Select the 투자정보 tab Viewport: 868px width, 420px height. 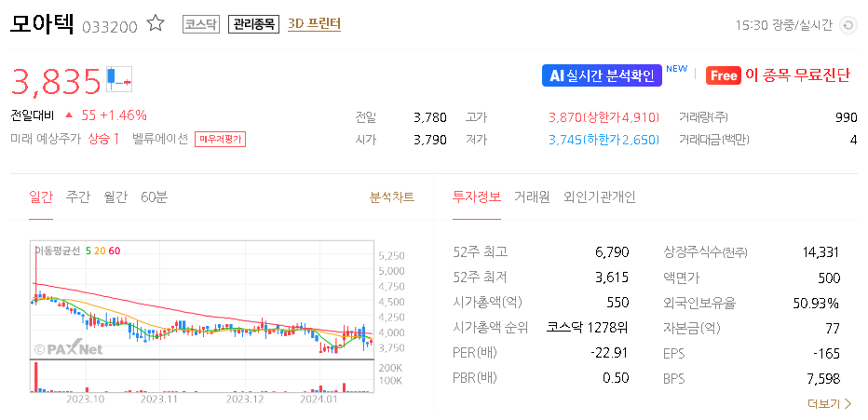(477, 197)
